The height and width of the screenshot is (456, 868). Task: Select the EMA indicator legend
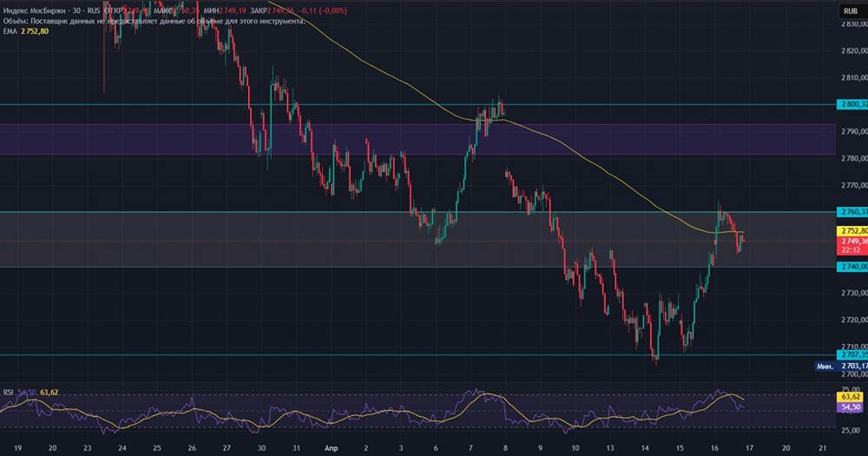coord(10,31)
